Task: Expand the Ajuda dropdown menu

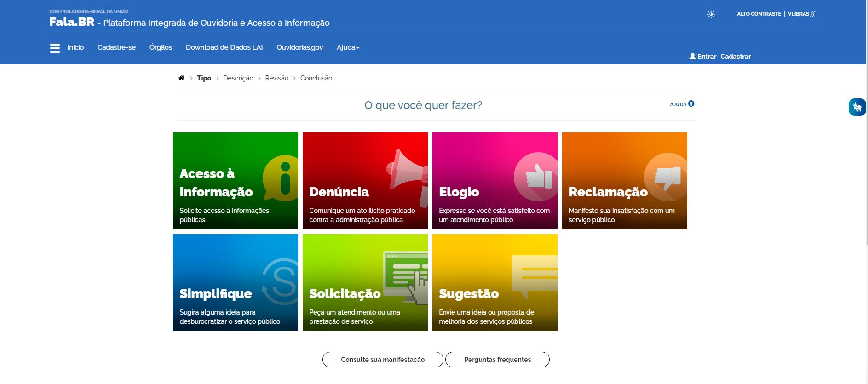Action: 348,47
